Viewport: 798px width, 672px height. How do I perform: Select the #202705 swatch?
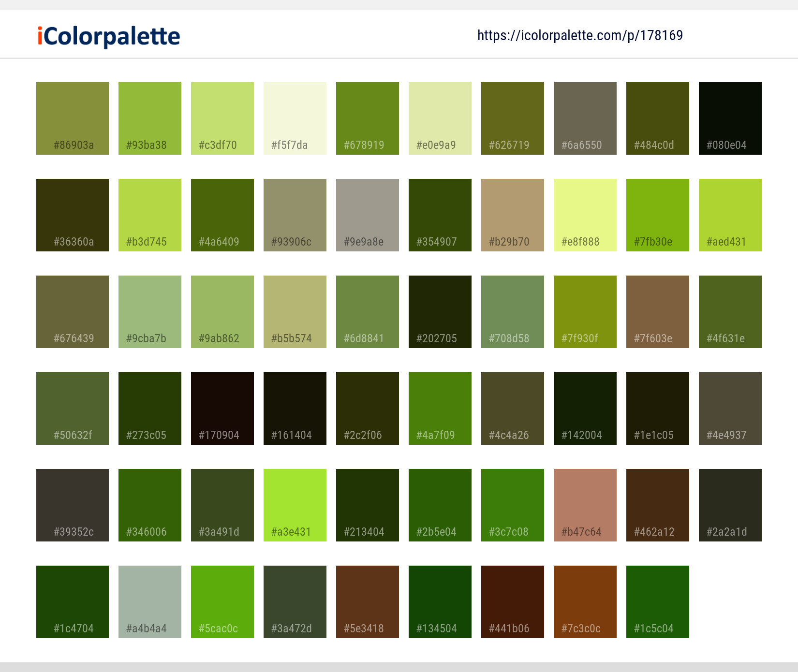point(440,312)
